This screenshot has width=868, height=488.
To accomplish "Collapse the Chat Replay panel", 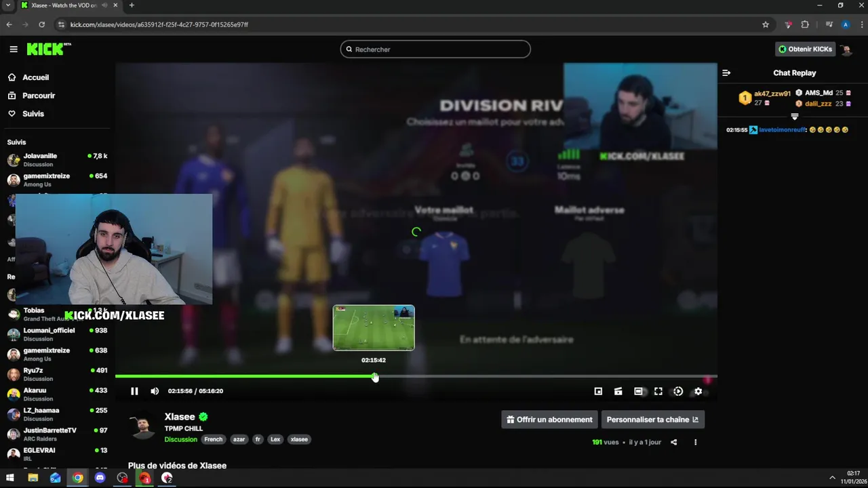I will [726, 73].
